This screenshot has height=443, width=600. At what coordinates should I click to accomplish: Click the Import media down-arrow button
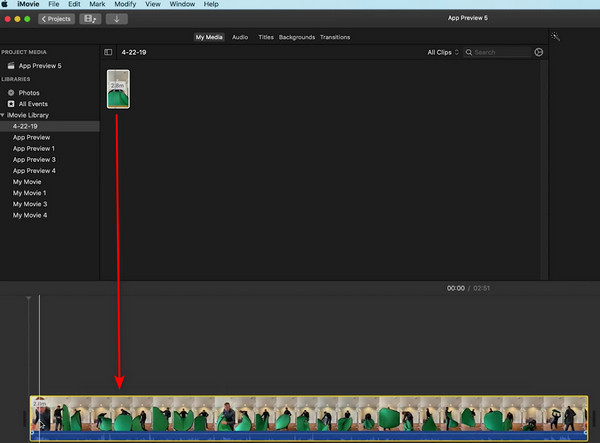(117, 19)
